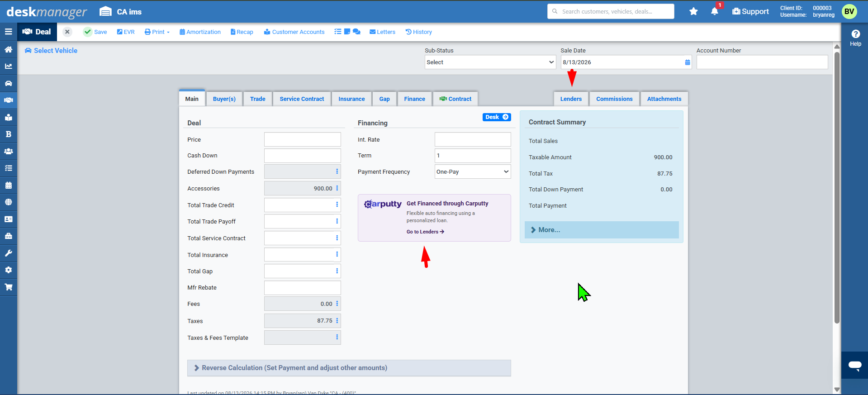
Task: Open the ID card sidebar icon
Action: (x=8, y=219)
